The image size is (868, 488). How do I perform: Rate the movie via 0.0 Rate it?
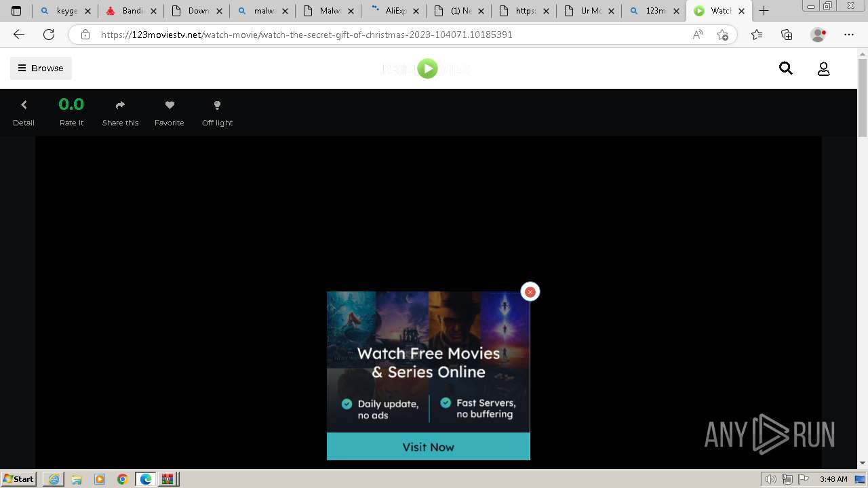[71, 112]
